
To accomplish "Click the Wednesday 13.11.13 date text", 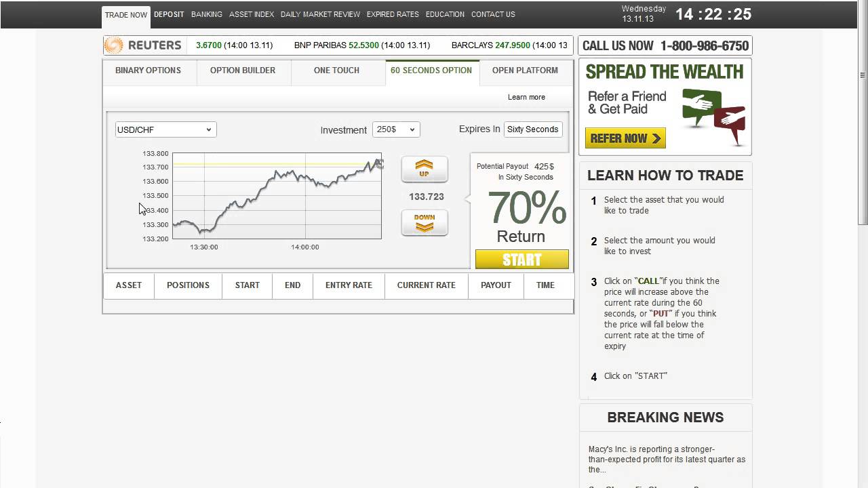I will [x=644, y=14].
